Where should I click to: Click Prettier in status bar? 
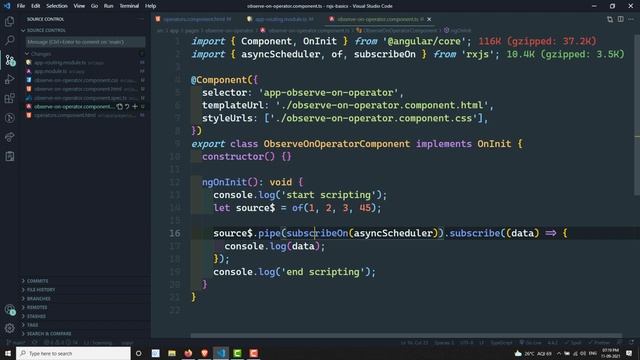tap(599, 343)
